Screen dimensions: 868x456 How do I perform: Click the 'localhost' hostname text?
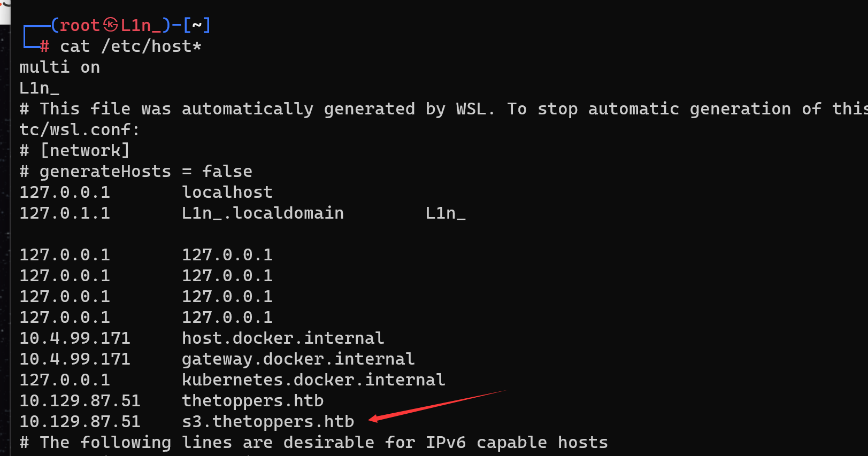coord(227,192)
